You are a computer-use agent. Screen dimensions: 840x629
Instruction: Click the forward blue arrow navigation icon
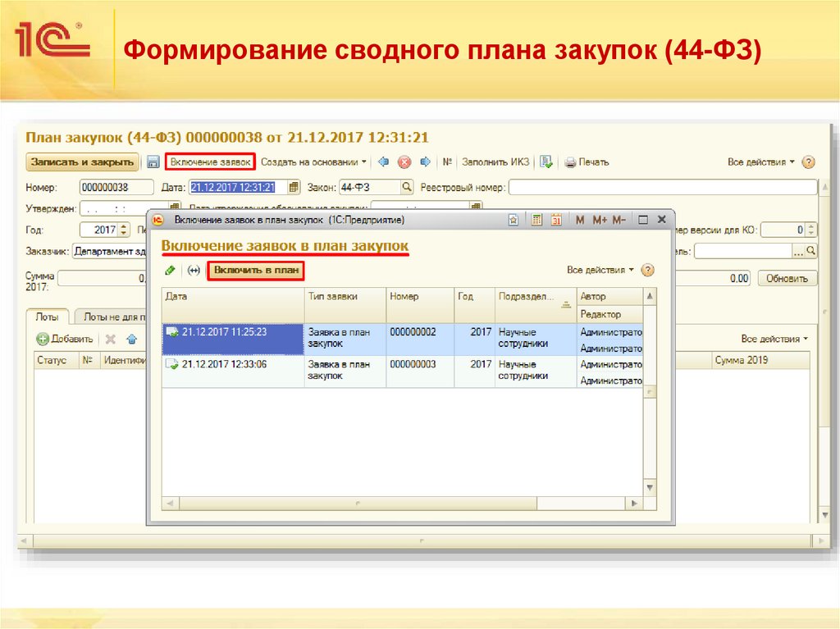point(424,162)
